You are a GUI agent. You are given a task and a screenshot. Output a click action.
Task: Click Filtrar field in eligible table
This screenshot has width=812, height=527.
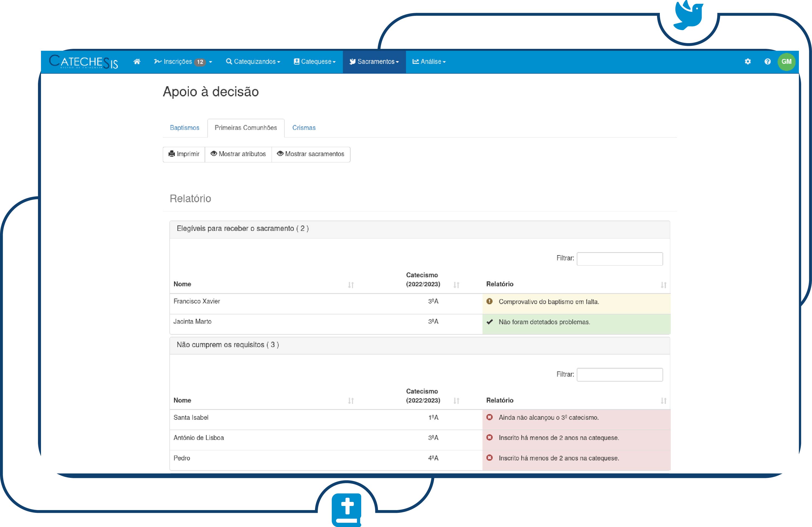(620, 259)
